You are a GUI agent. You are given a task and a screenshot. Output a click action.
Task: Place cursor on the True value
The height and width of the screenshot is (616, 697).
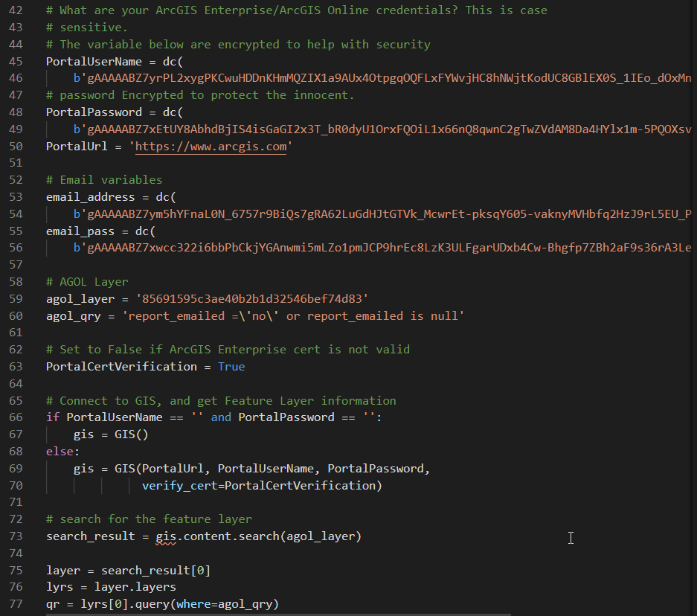[x=231, y=366]
